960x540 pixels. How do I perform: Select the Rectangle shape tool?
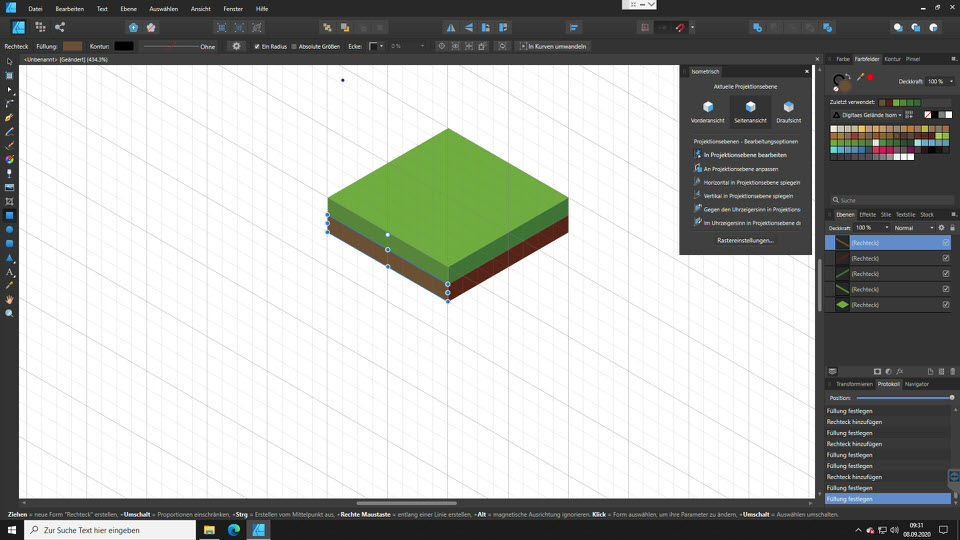pos(9,216)
